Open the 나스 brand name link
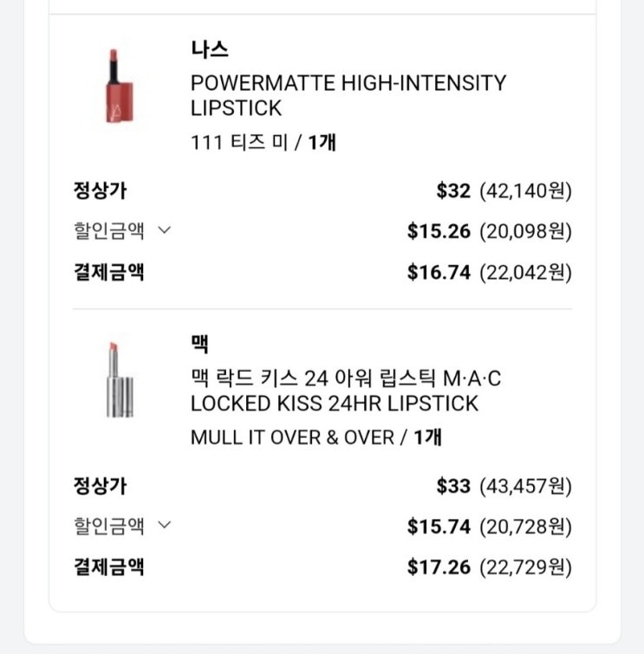This screenshot has width=644, height=654. coord(210,49)
